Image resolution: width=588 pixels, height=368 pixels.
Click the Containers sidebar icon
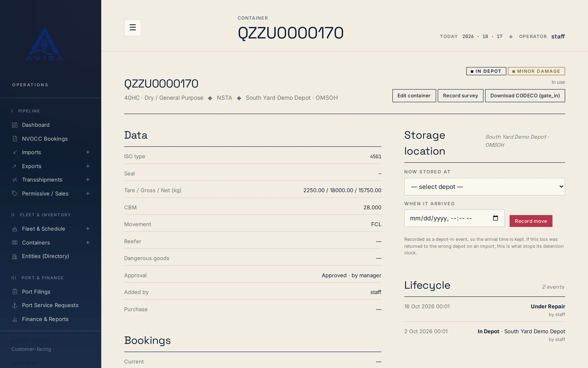click(x=14, y=243)
